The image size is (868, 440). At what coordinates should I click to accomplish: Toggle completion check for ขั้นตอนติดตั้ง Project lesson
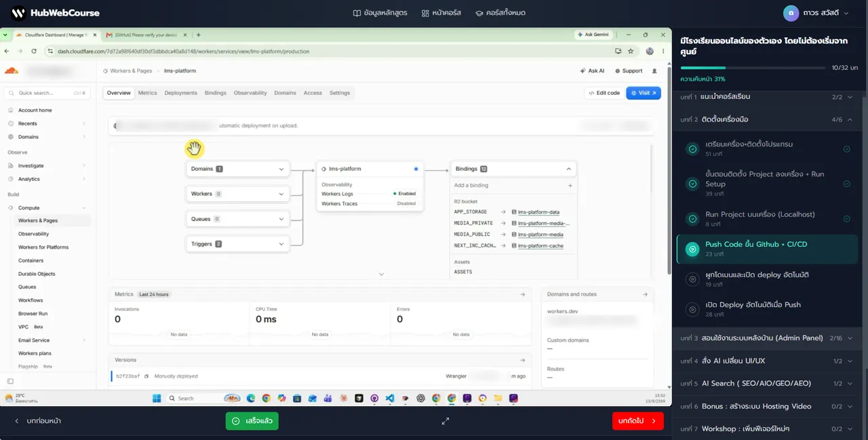847,184
